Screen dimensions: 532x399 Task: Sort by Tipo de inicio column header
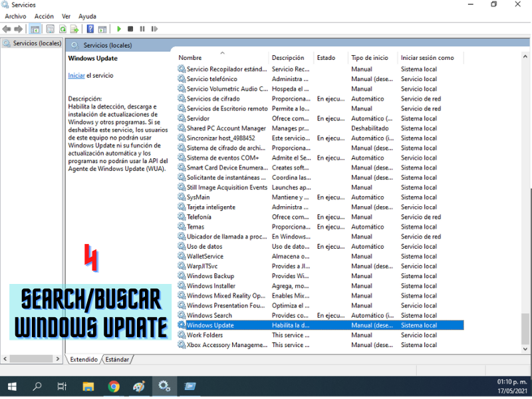372,58
